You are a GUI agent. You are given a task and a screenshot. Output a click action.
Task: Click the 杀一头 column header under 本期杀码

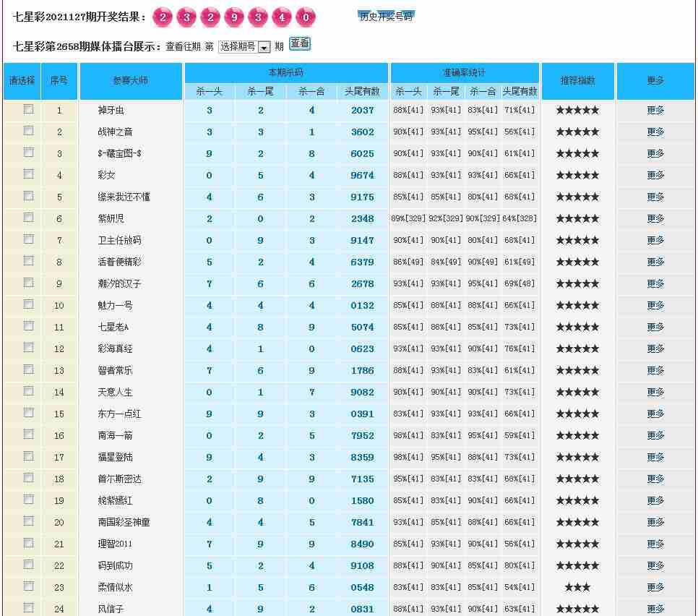tap(210, 91)
